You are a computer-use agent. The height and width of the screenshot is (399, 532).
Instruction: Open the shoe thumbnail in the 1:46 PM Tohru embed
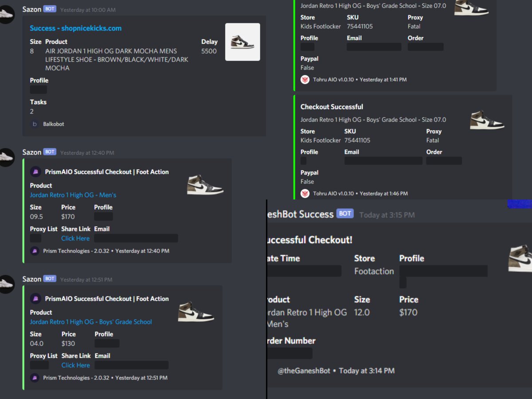point(487,120)
